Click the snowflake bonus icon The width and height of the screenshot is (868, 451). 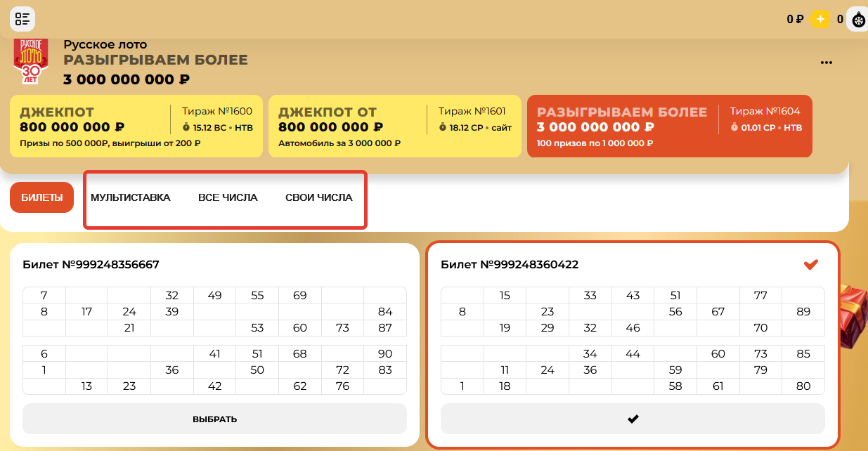pyautogui.click(x=858, y=20)
